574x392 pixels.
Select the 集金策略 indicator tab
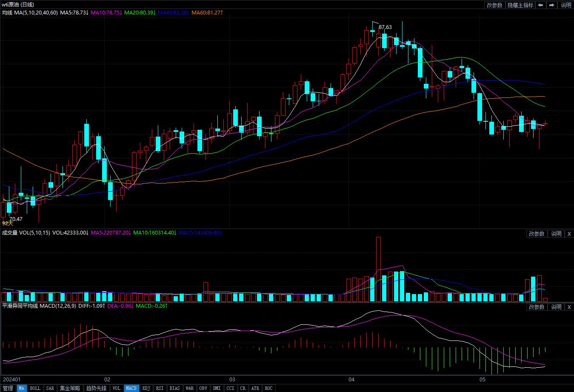pos(70,388)
